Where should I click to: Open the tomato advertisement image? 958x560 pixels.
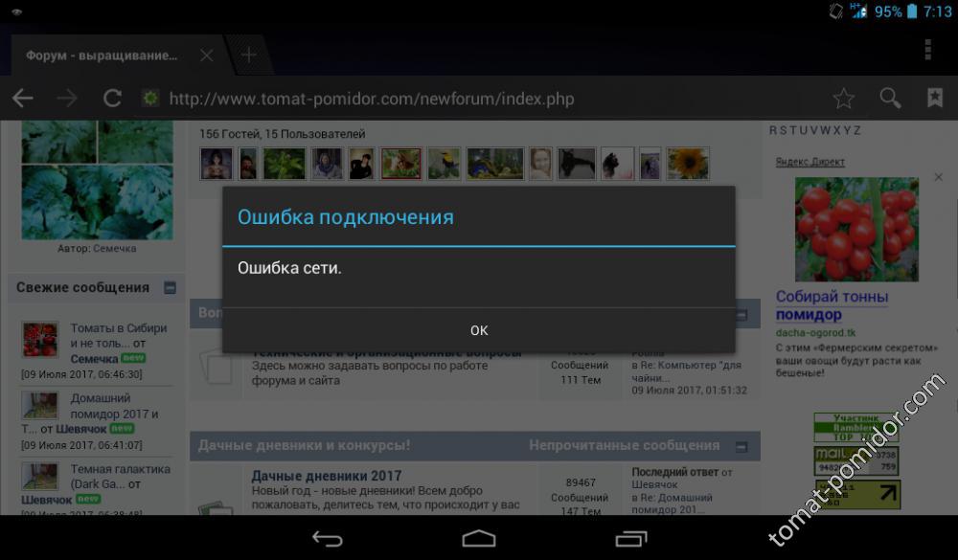[x=856, y=229]
